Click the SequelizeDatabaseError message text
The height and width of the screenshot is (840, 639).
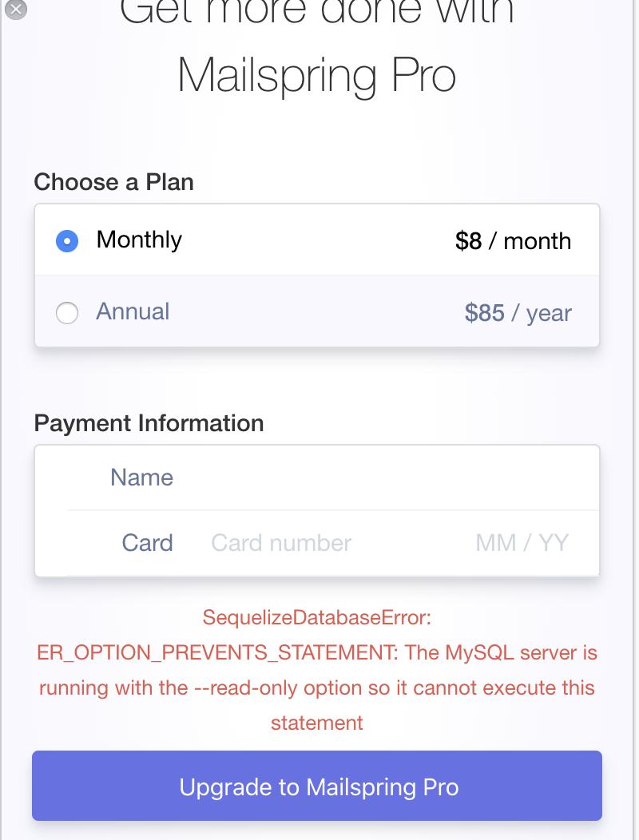click(x=316, y=617)
